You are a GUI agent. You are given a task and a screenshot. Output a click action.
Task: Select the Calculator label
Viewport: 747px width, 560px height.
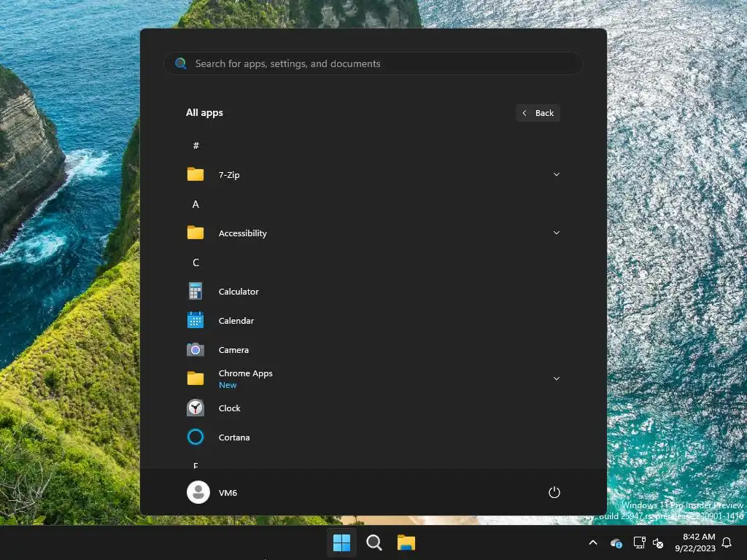coord(239,292)
